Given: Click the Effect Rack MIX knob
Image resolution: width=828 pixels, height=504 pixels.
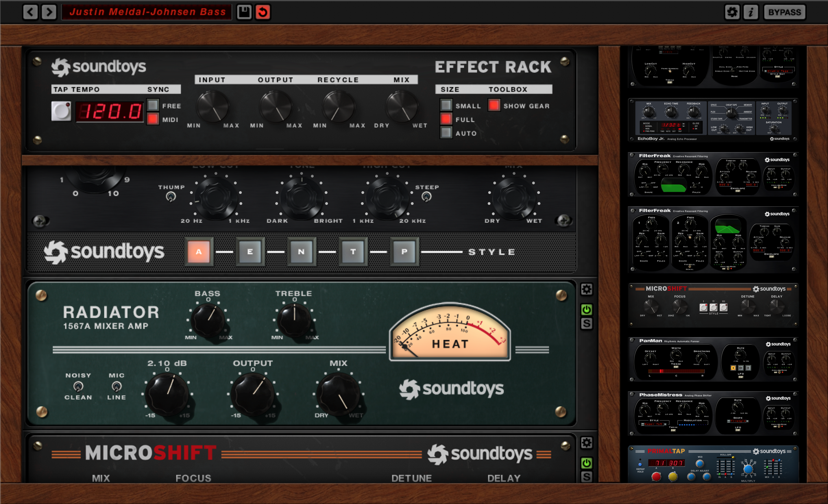Looking at the screenshot, I should tap(402, 107).
